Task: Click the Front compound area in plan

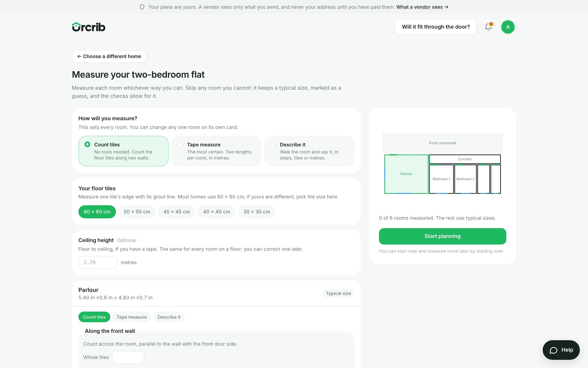Action: point(442,143)
